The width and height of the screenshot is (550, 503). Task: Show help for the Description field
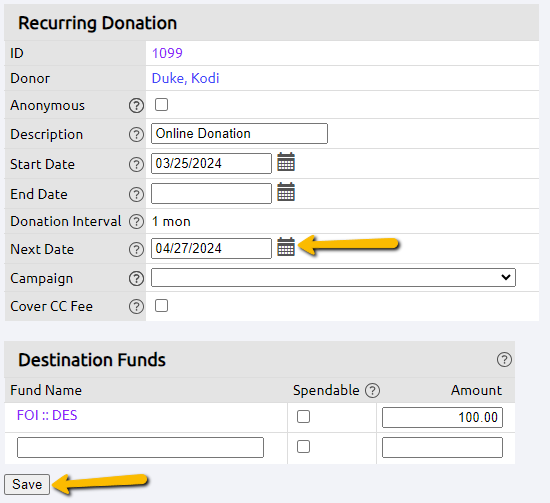click(136, 134)
